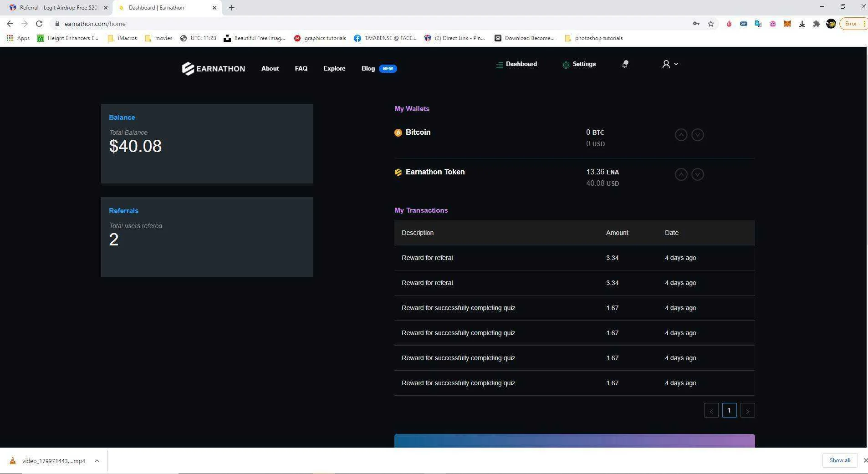The height and width of the screenshot is (474, 868).
Task: Click the total users referred count 2
Action: coord(114,240)
